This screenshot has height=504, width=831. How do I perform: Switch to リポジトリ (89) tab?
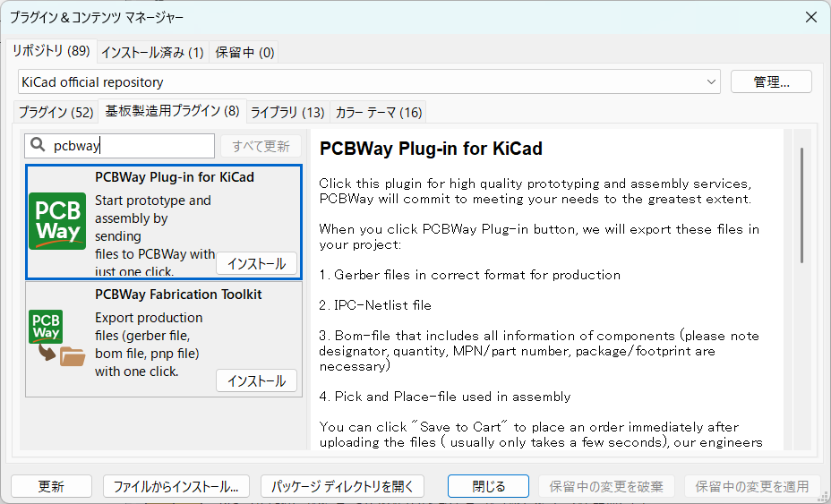coord(51,51)
